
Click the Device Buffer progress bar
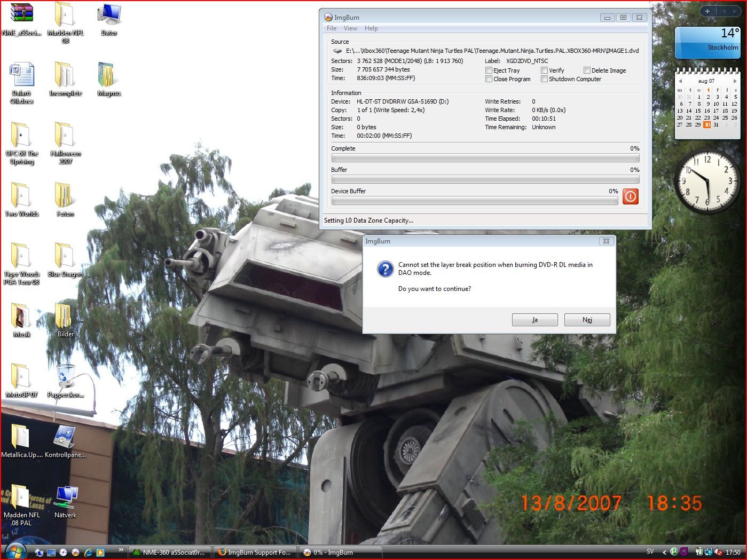point(475,201)
